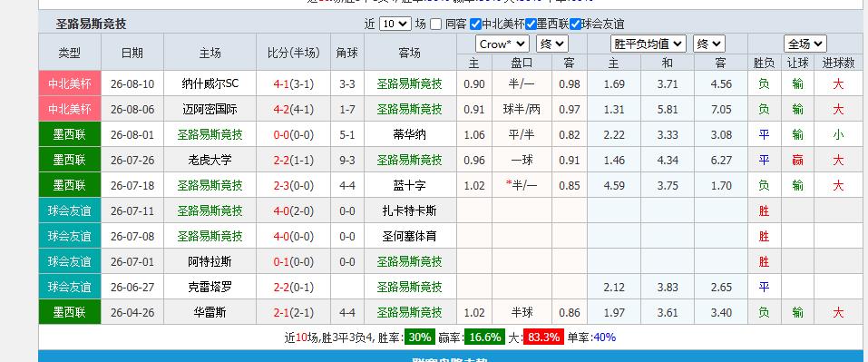The width and height of the screenshot is (868, 362).
Task: Click the 迈阿密国际 team link
Action: tap(210, 109)
